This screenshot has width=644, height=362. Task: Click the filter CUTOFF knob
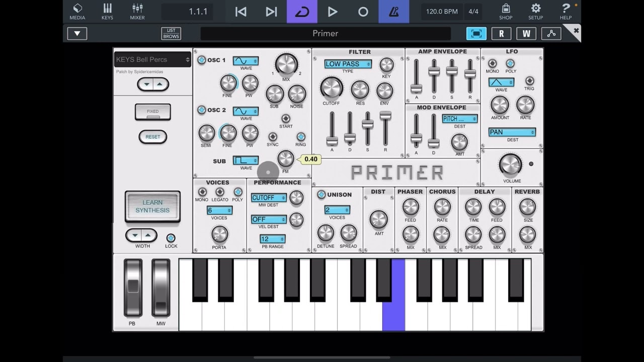[331, 87]
